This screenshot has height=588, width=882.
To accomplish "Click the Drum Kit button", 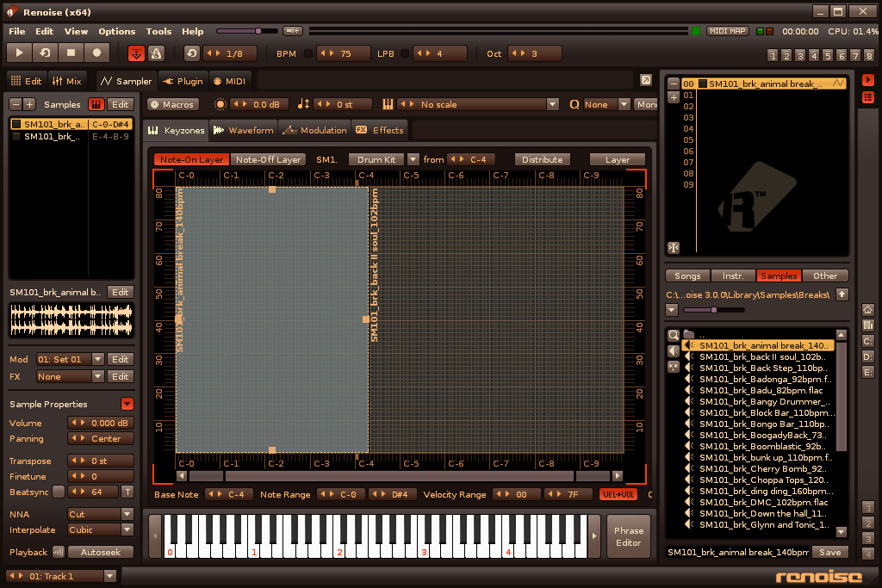I will pyautogui.click(x=376, y=159).
